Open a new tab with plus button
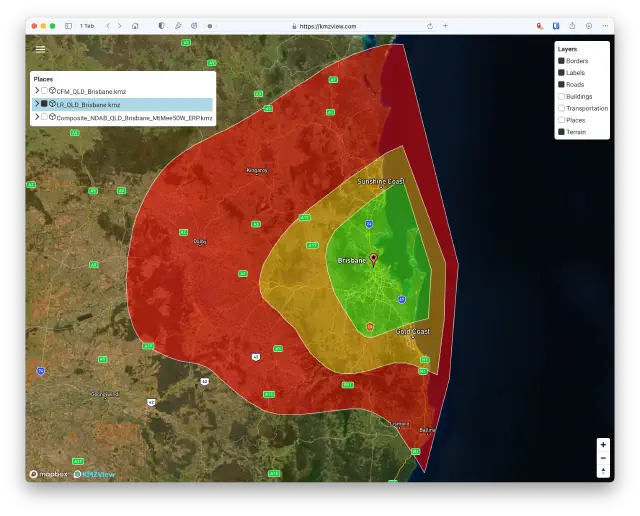The width and height of the screenshot is (640, 516). pyautogui.click(x=445, y=26)
